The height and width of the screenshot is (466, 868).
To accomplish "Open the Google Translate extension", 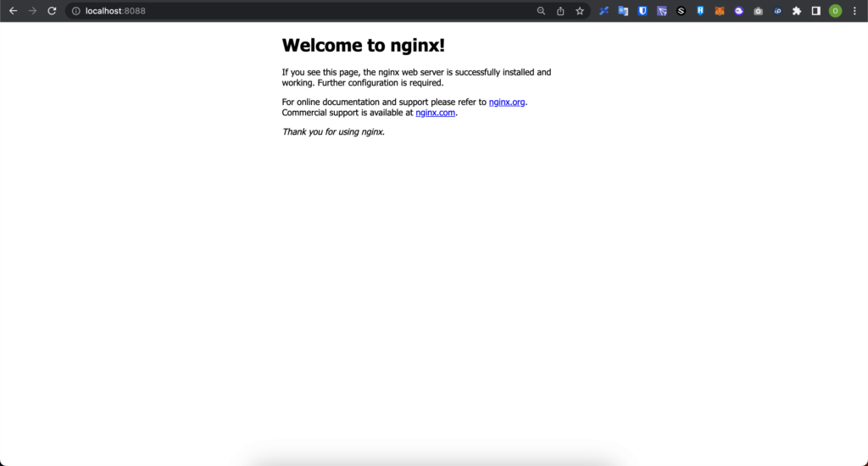I will [623, 11].
